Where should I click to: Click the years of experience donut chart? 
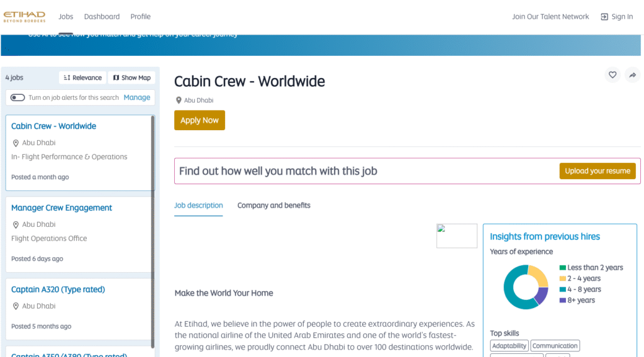click(526, 287)
